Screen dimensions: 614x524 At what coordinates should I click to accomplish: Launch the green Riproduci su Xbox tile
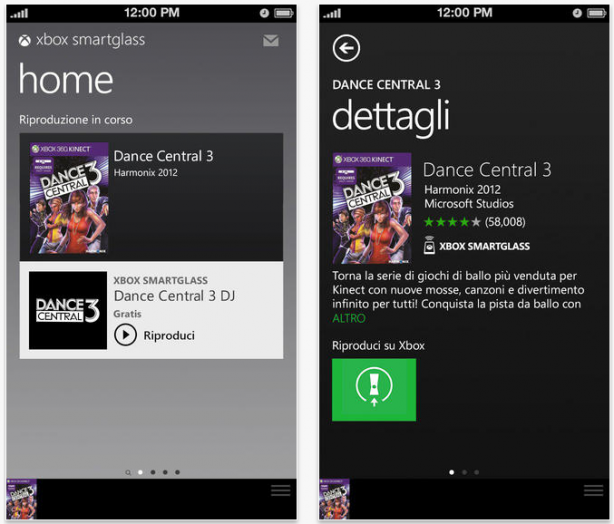[374, 390]
